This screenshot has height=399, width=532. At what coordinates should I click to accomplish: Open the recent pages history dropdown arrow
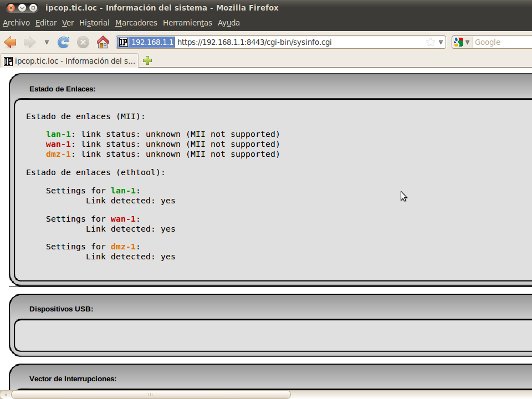click(x=47, y=42)
